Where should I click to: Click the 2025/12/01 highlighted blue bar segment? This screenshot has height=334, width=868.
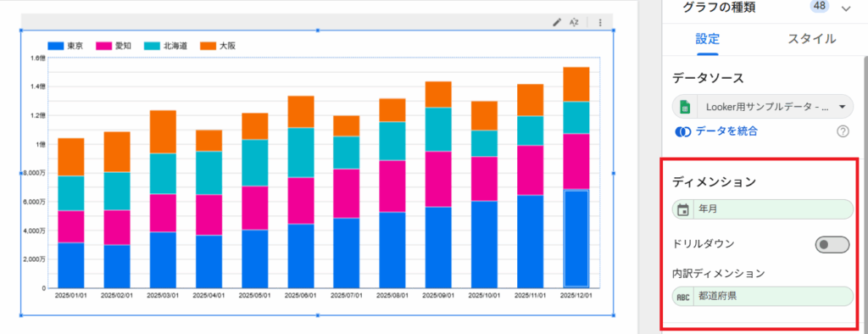pos(576,239)
